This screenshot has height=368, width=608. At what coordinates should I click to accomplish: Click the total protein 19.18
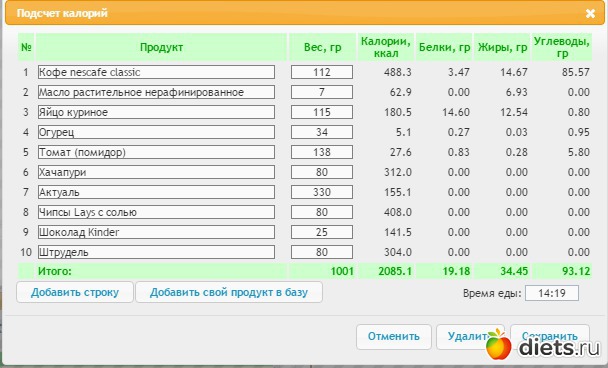click(456, 271)
